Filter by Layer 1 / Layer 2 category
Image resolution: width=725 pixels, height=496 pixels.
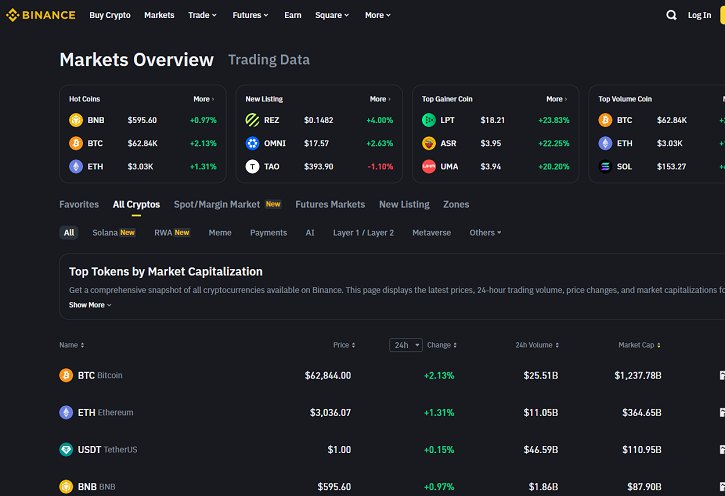[363, 233]
